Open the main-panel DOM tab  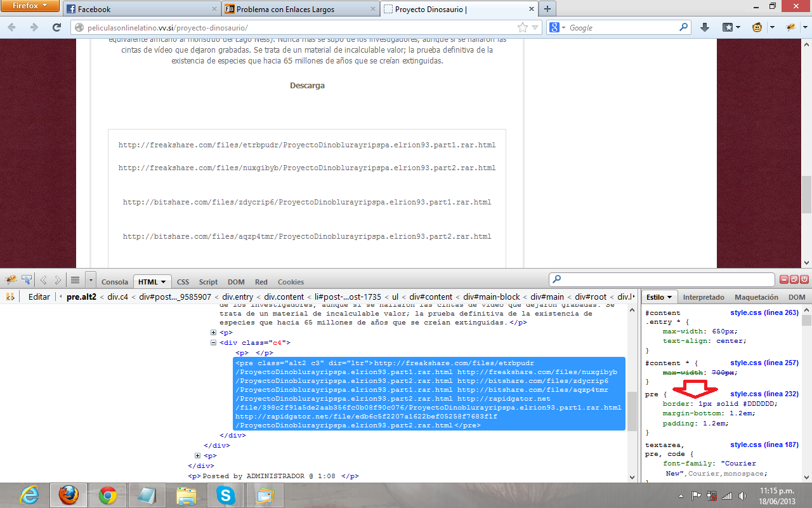coord(236,282)
